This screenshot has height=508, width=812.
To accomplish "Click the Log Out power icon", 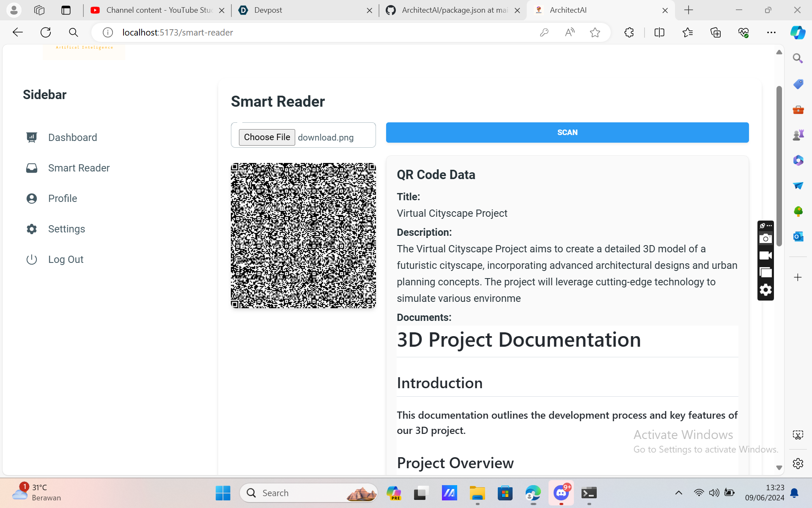I will pyautogui.click(x=32, y=260).
